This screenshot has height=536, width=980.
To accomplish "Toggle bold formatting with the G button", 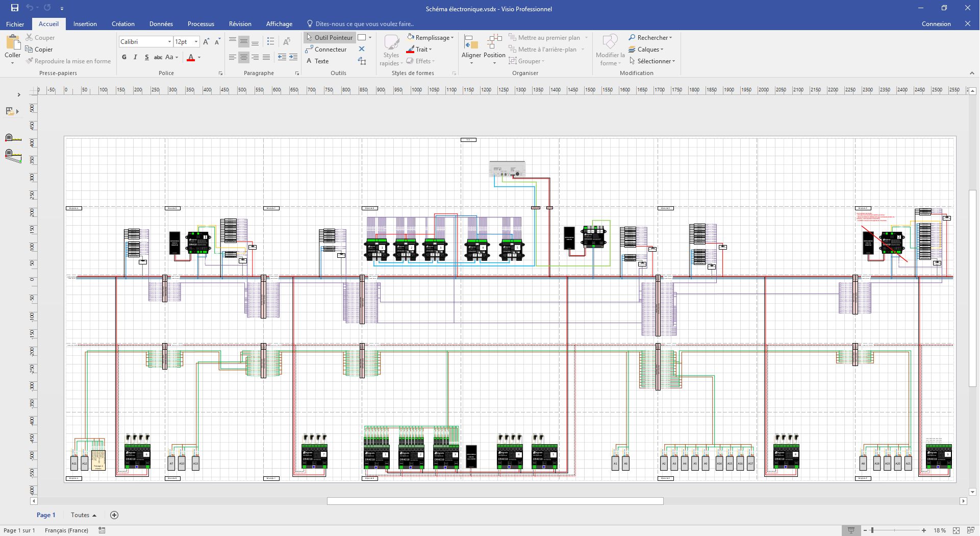I will [x=123, y=57].
